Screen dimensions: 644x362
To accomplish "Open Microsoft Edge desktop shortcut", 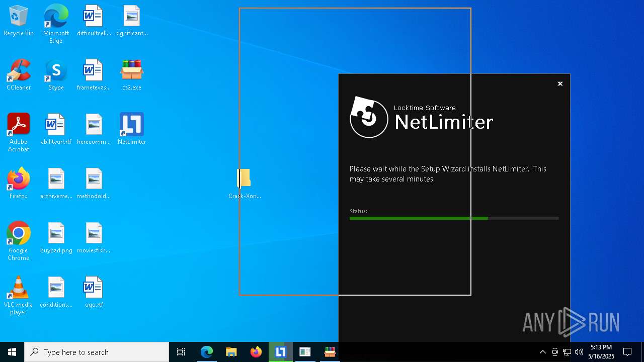I will 56,24.
